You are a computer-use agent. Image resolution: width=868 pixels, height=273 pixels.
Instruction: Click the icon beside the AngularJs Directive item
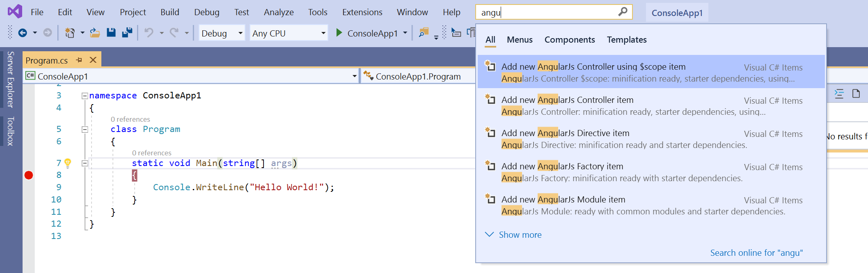tap(490, 132)
